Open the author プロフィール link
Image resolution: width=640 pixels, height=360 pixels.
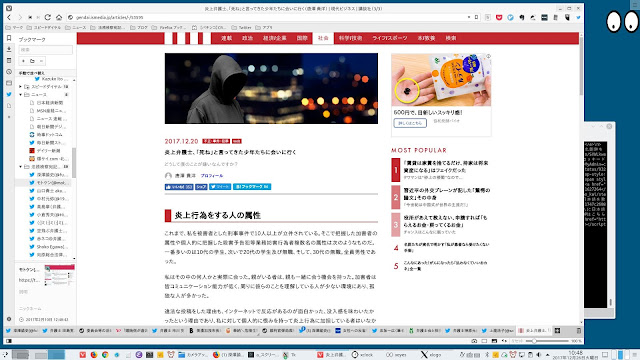point(212,176)
